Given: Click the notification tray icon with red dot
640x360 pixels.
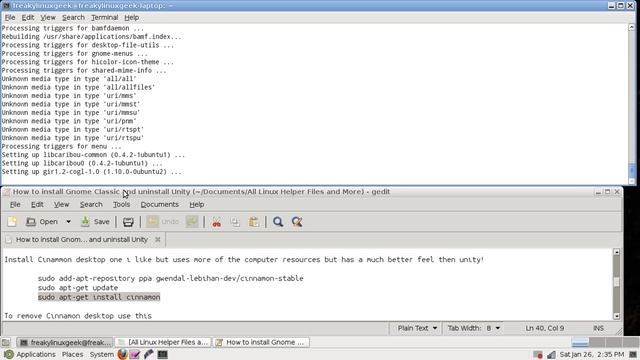Looking at the screenshot, I should click(x=538, y=354).
